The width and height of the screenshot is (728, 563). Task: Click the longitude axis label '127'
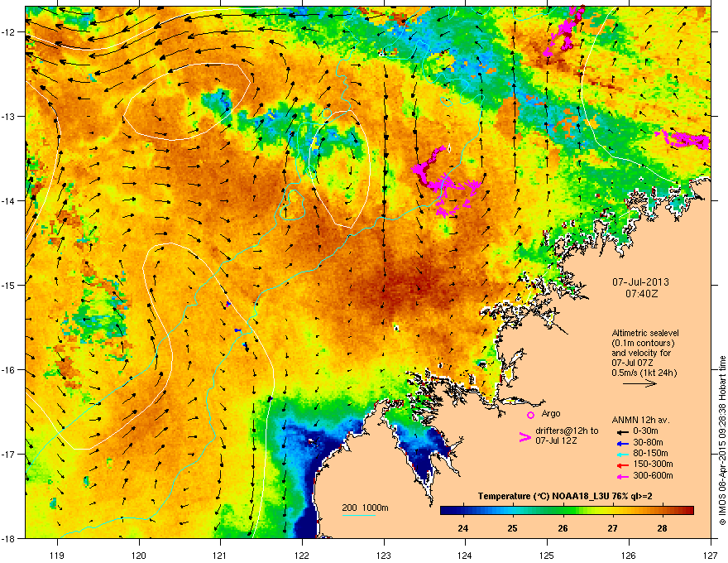pos(711,555)
